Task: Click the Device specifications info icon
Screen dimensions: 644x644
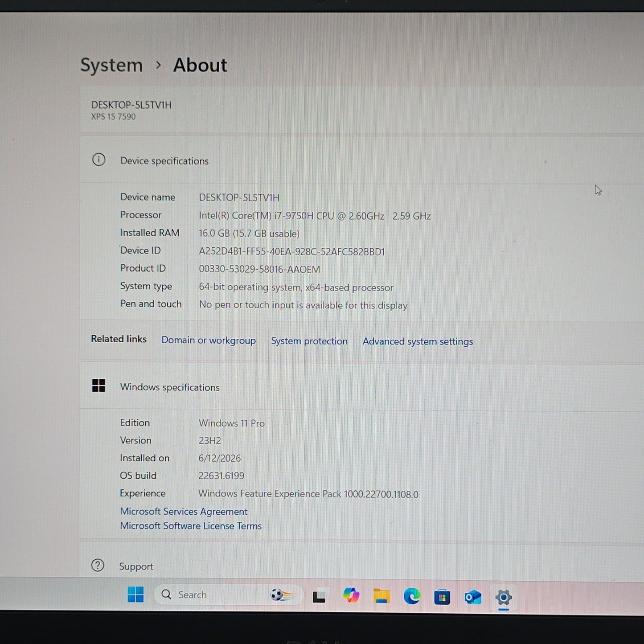Action: pos(98,160)
